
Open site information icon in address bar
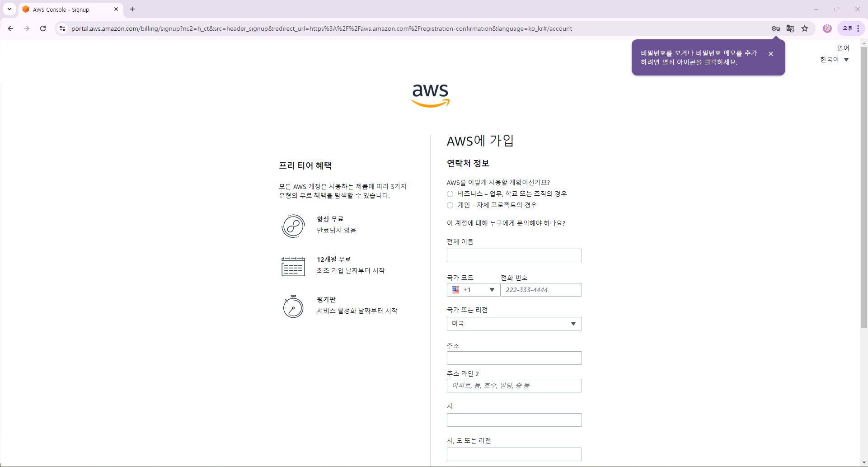[62, 28]
